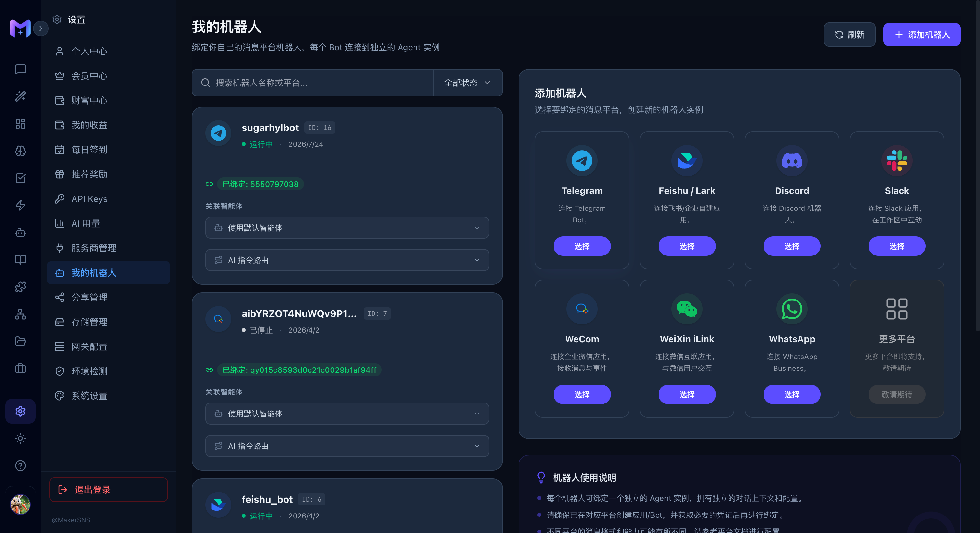Select 财富中心 in the settings menu
Viewport: 980px width, 533px height.
point(109,100)
